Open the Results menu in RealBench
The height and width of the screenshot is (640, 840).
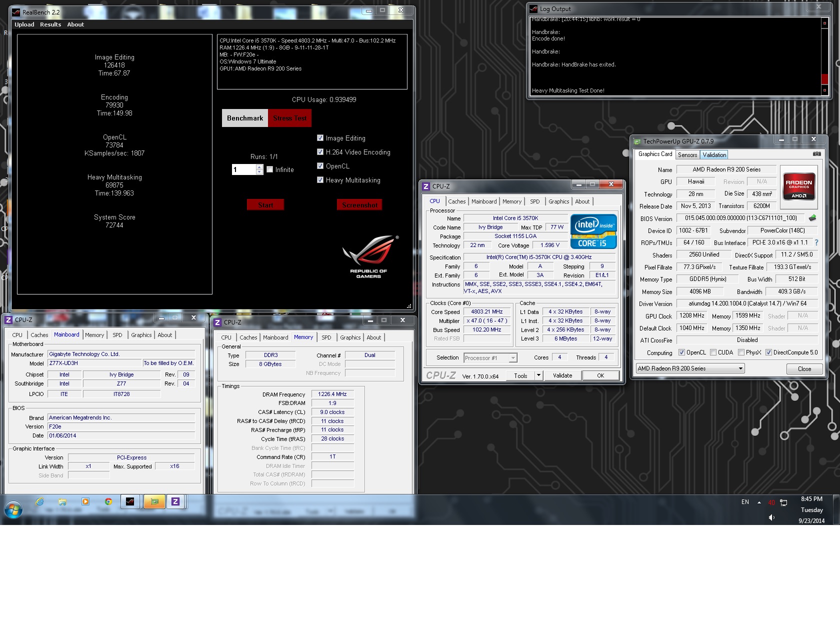[x=50, y=24]
